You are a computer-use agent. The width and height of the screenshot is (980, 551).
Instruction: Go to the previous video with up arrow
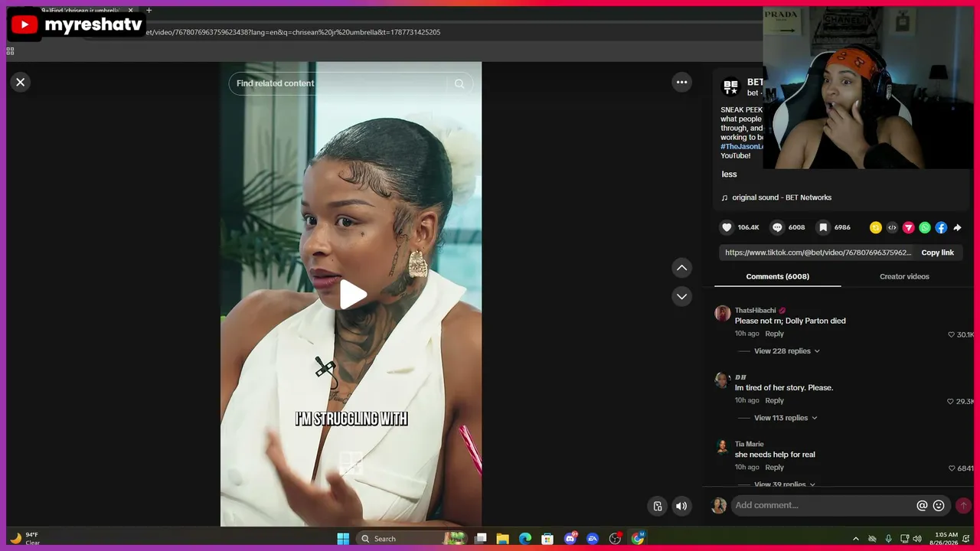[681, 268]
